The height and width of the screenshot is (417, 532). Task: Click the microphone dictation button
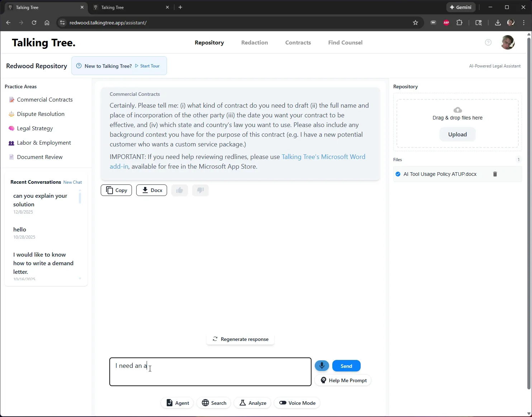point(322,366)
